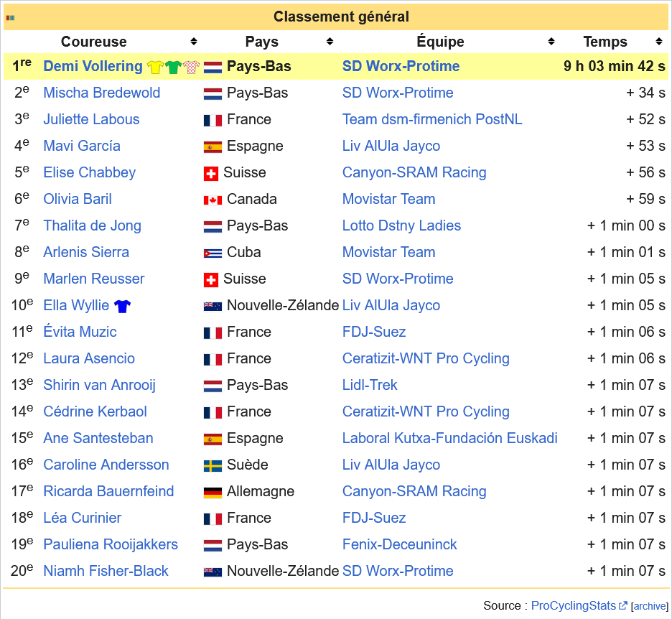The image size is (672, 619).
Task: Click the Netherlands flag in Mischa Bredewold's row
Action: (x=213, y=94)
